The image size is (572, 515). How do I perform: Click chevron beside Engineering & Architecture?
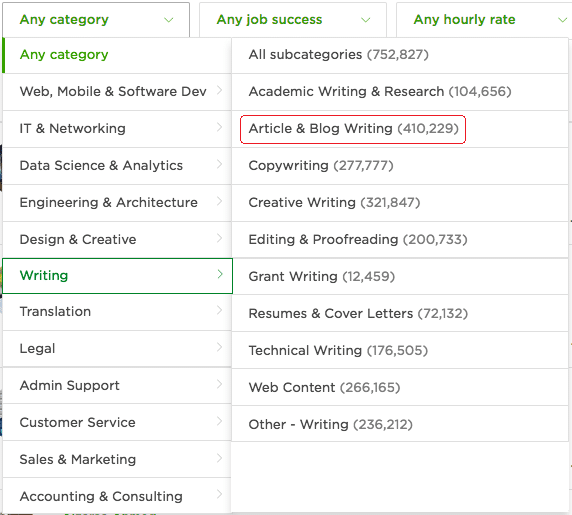[219, 201]
